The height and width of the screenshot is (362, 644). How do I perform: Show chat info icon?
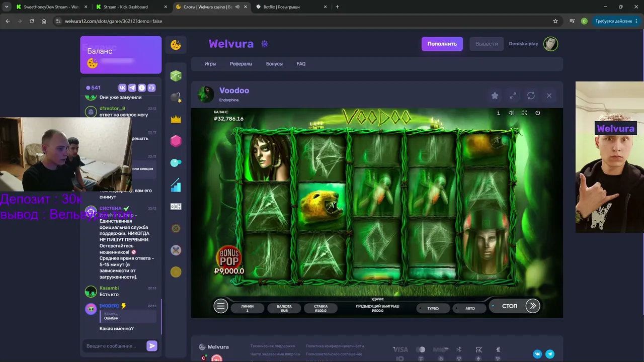click(142, 87)
